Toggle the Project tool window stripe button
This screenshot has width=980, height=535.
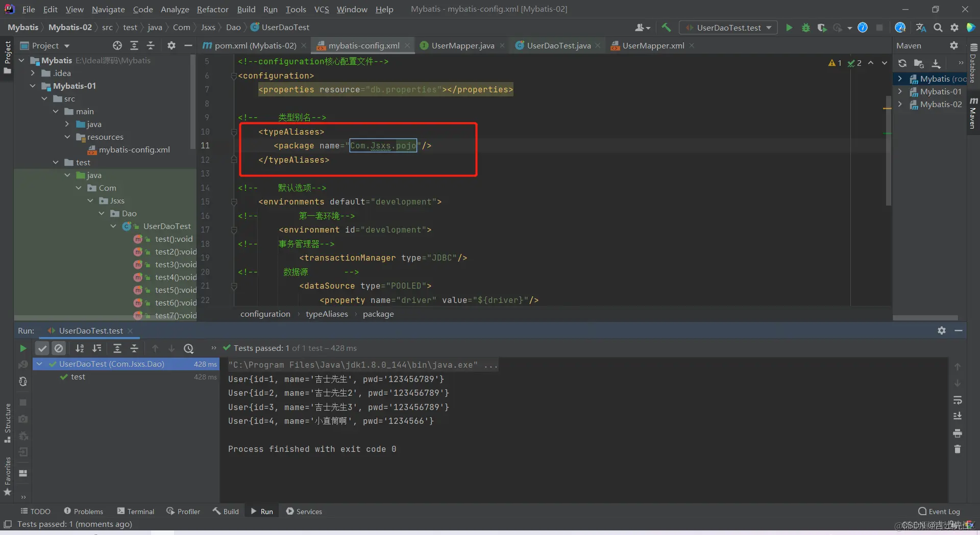(x=7, y=57)
